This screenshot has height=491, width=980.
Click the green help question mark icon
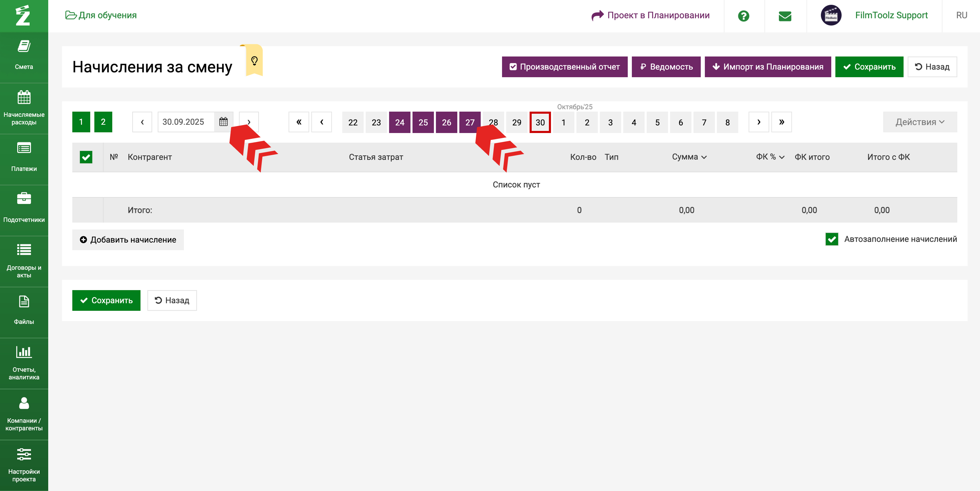(743, 16)
